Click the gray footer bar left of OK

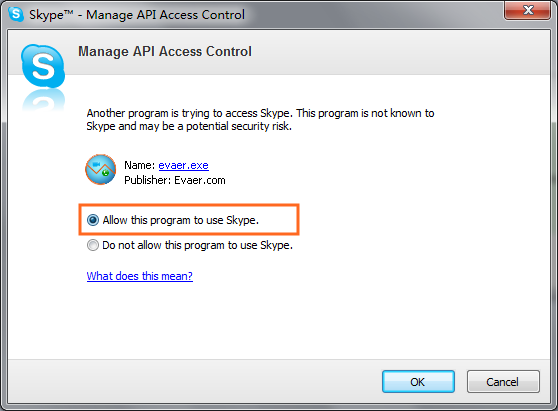pyautogui.click(x=194, y=381)
